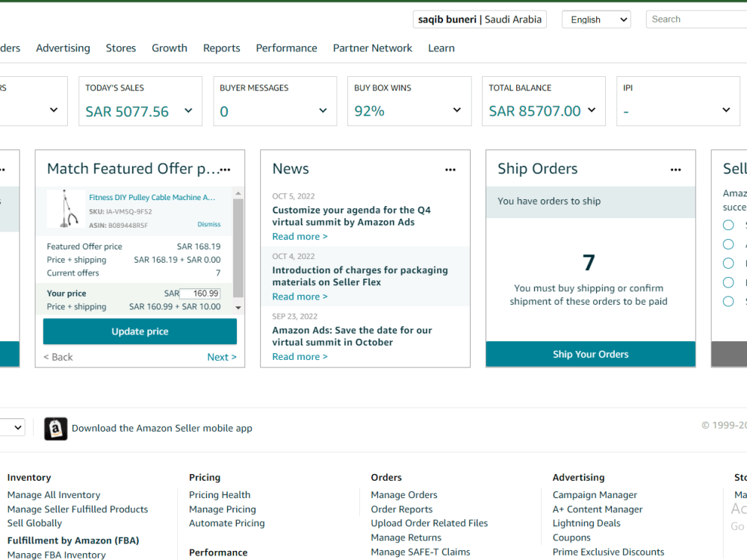
Task: Open the Stores menu
Action: 121,48
